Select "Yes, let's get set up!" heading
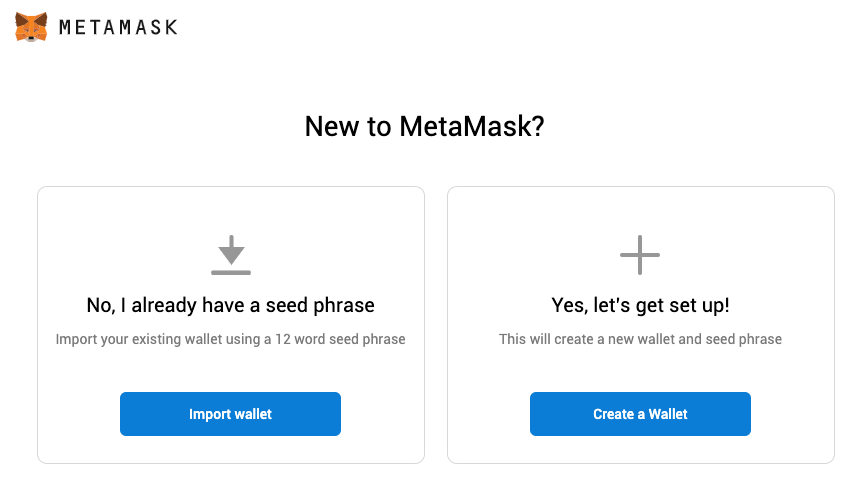The width and height of the screenshot is (859, 487). [x=640, y=304]
